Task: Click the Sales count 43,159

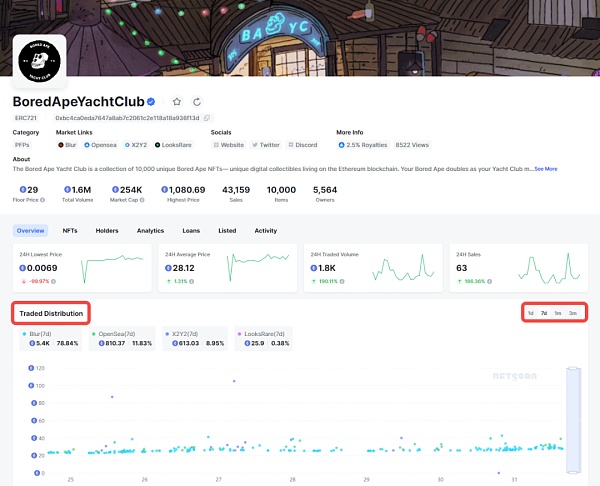Action: pos(236,190)
